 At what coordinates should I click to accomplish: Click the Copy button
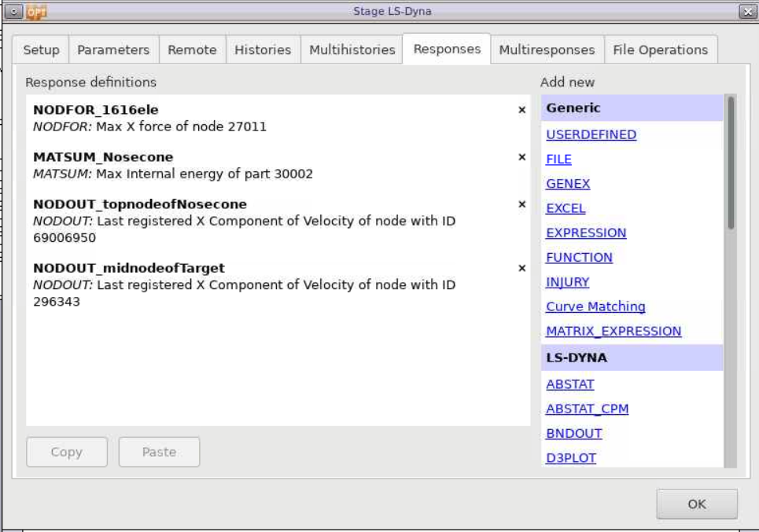point(67,452)
